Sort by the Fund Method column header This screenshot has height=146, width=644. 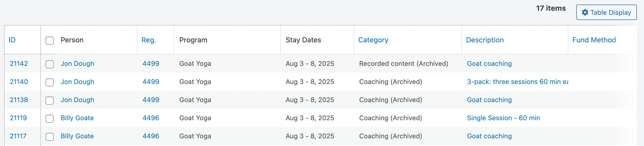click(594, 40)
